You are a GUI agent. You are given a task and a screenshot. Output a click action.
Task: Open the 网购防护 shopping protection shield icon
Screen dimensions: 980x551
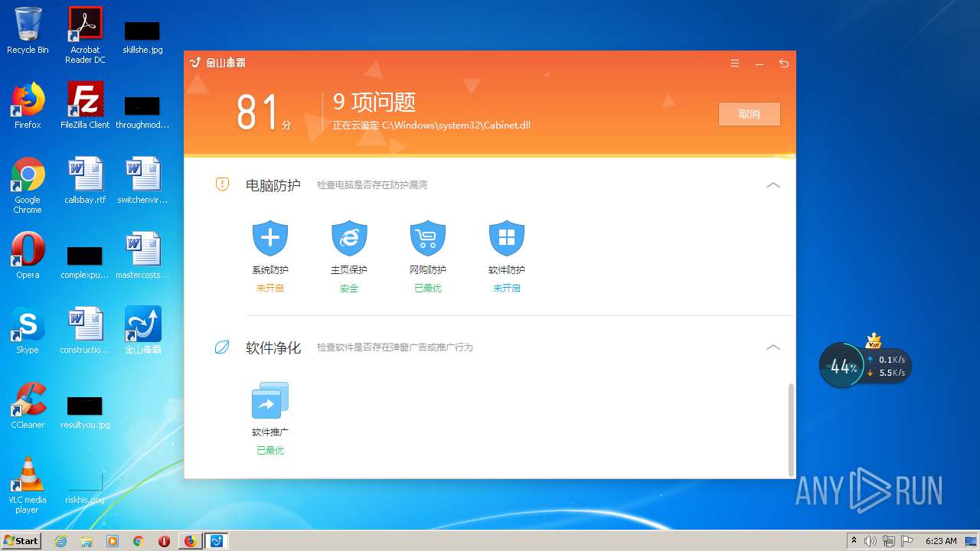point(428,238)
